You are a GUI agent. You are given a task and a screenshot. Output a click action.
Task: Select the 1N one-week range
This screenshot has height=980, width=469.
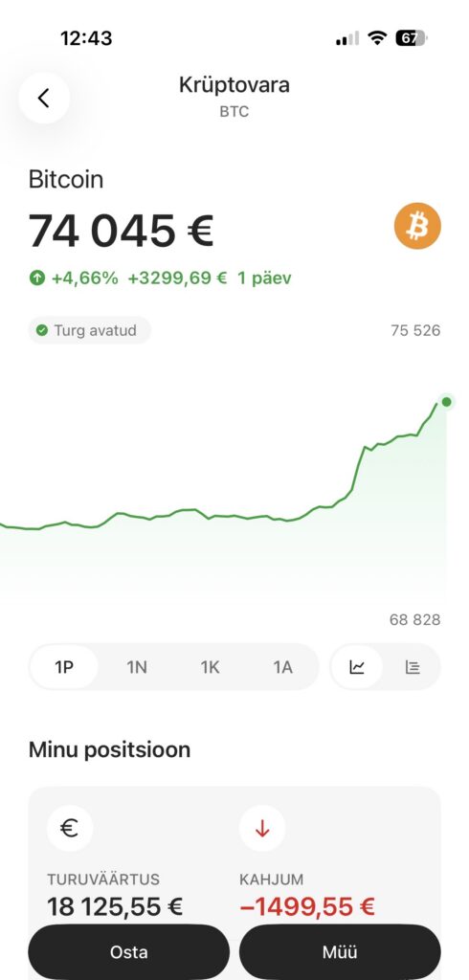tap(137, 667)
